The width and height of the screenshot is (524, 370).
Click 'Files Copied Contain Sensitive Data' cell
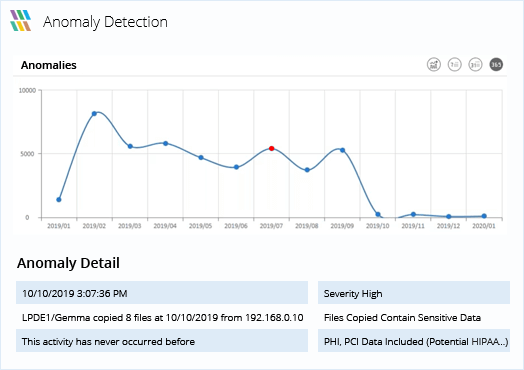(x=414, y=317)
